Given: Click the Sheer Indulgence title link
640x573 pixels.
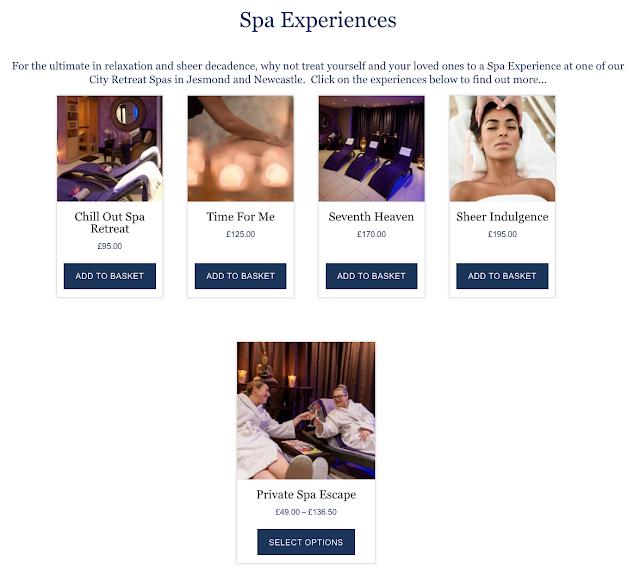Looking at the screenshot, I should [502, 217].
